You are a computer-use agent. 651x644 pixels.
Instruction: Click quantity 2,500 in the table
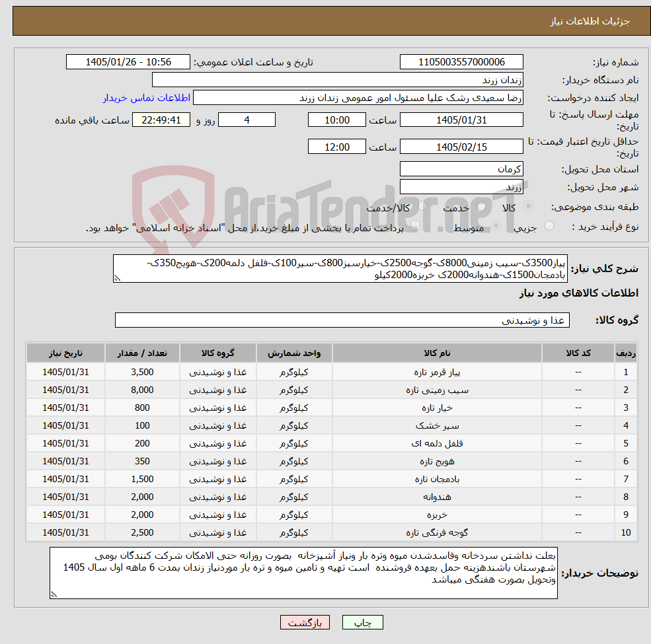(x=142, y=533)
